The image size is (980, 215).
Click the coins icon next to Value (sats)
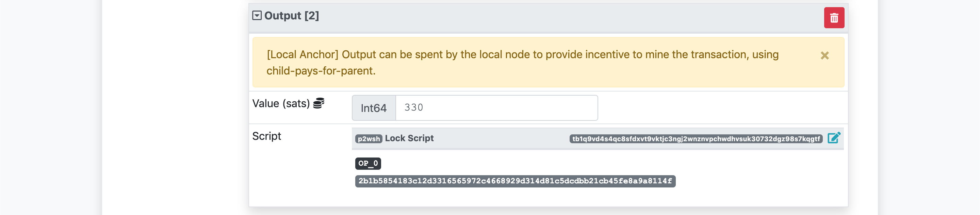click(319, 103)
